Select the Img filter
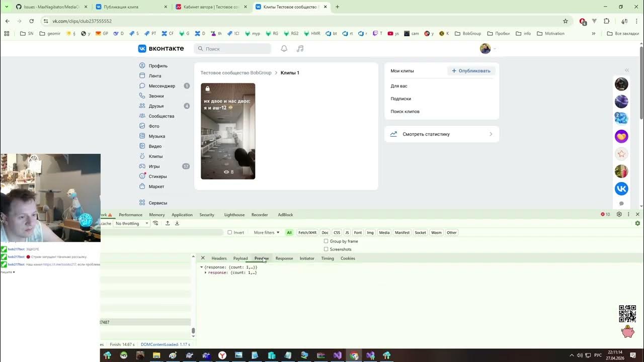 370,233
